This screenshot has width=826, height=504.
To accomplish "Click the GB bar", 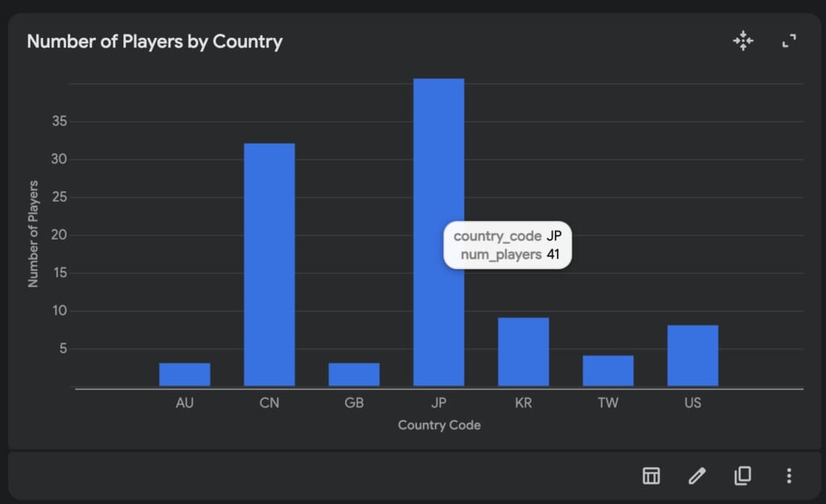I will pyautogui.click(x=354, y=375).
